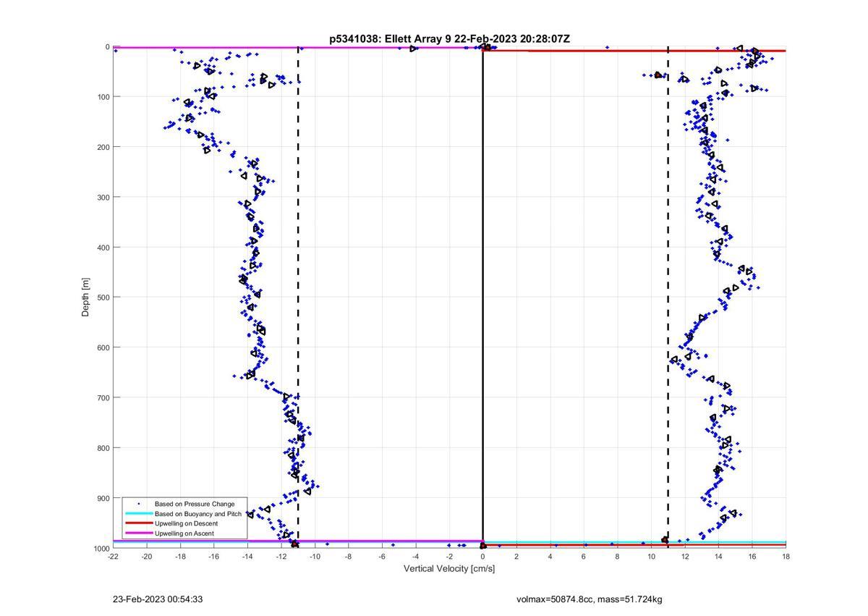Click the depth axis tick label '800'
The height and width of the screenshot is (616, 868).
(x=103, y=448)
